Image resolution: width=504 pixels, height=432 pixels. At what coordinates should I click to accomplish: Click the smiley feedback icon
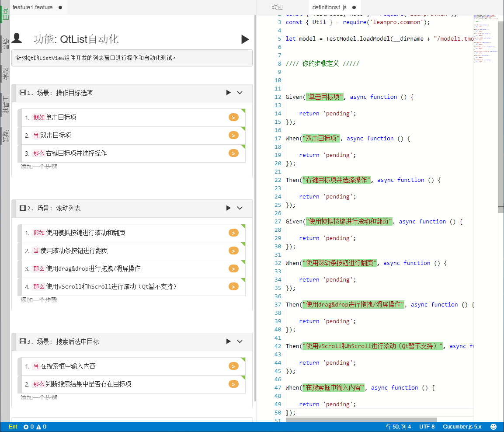click(494, 427)
